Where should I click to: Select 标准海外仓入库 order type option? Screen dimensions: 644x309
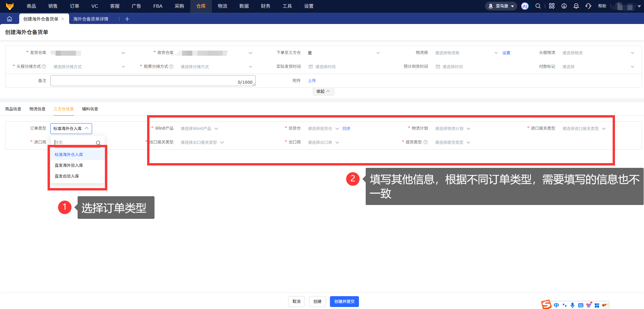pyautogui.click(x=77, y=155)
